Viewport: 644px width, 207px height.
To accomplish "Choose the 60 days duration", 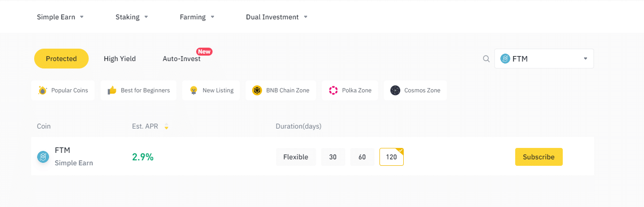I will (362, 157).
